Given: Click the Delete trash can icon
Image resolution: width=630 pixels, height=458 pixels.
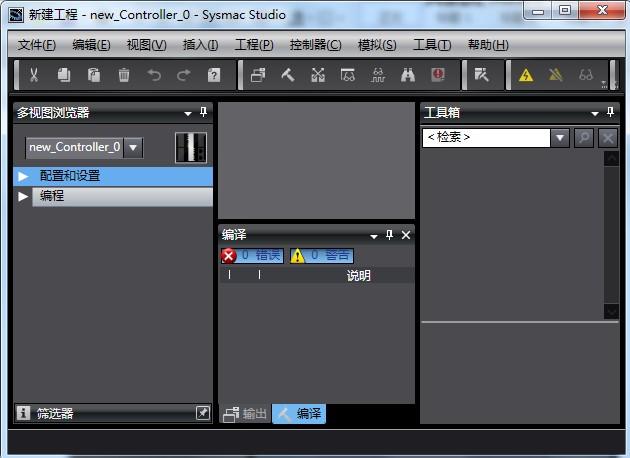Looking at the screenshot, I should pyautogui.click(x=124, y=75).
